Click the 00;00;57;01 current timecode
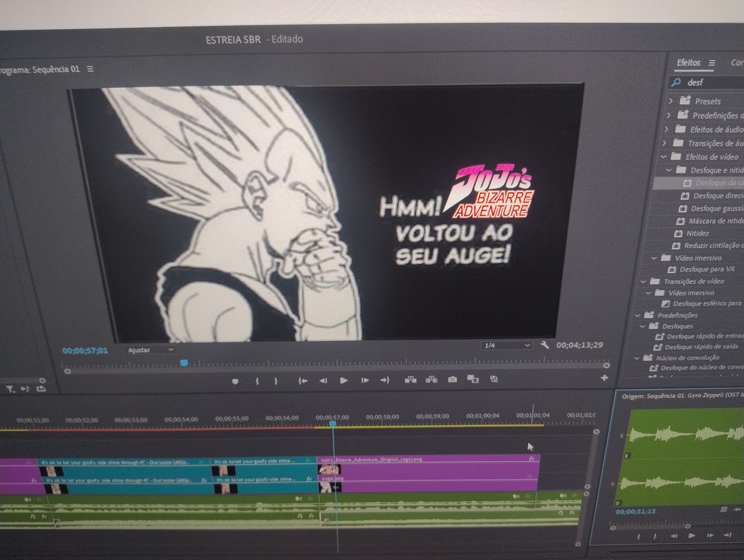Screen dimensions: 744x560 (x=85, y=351)
